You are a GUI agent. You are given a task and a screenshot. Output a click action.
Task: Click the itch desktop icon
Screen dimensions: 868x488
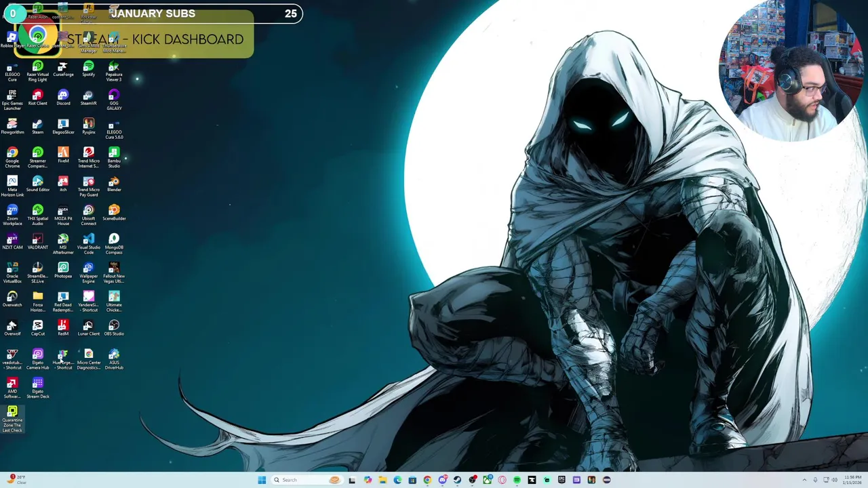point(63,184)
